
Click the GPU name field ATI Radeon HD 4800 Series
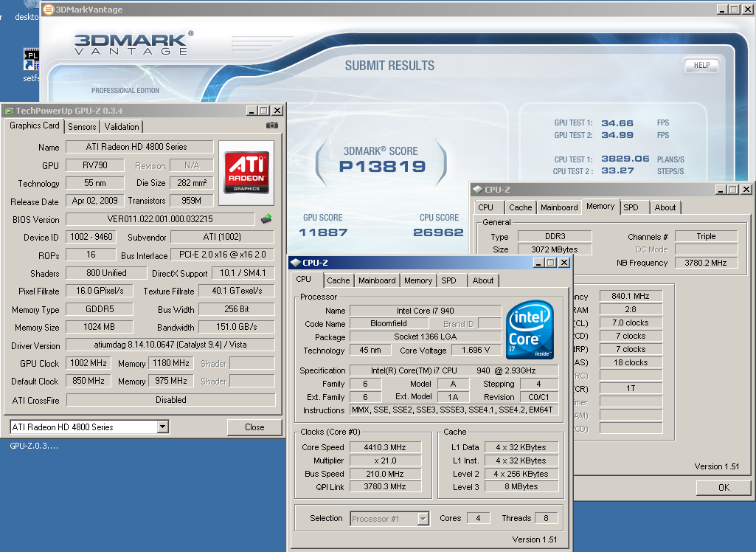[x=139, y=147]
